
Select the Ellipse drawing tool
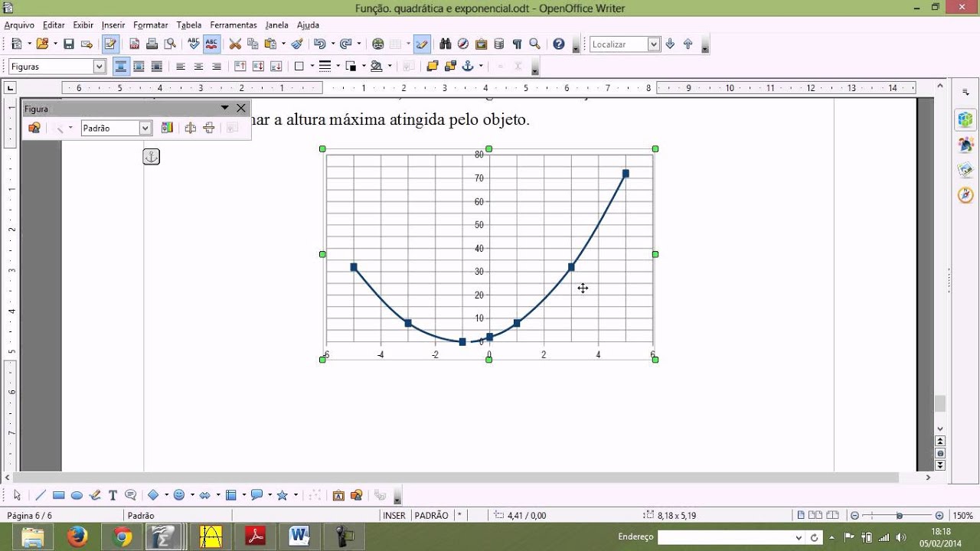(x=77, y=495)
